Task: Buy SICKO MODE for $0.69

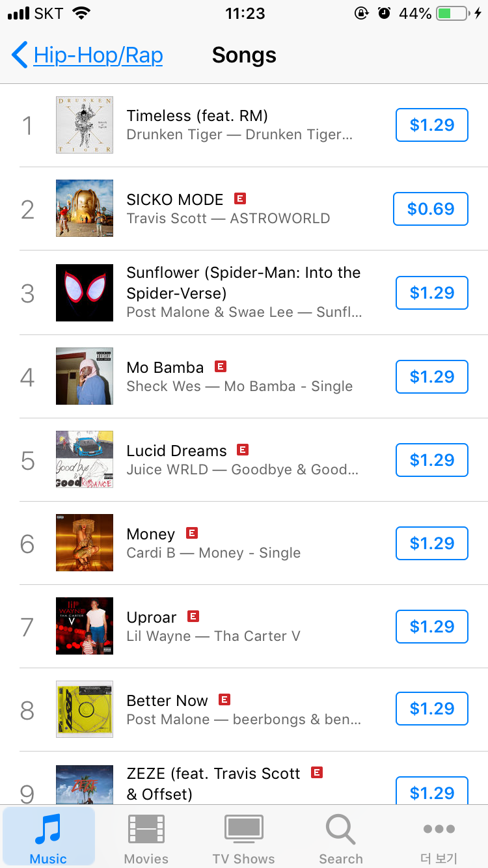Action: pyautogui.click(x=430, y=209)
